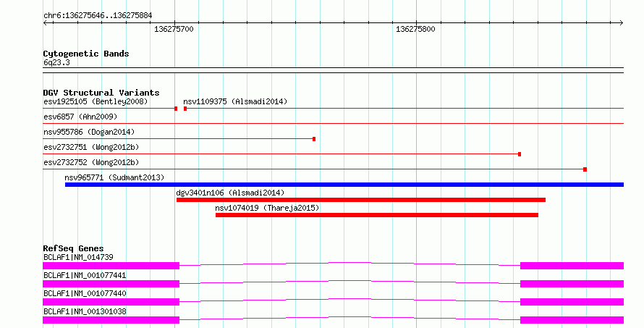This screenshot has height=328, width=644.
Task: Open the BCLAF1|NM_001077441 transcript label
Action: [x=85, y=275]
